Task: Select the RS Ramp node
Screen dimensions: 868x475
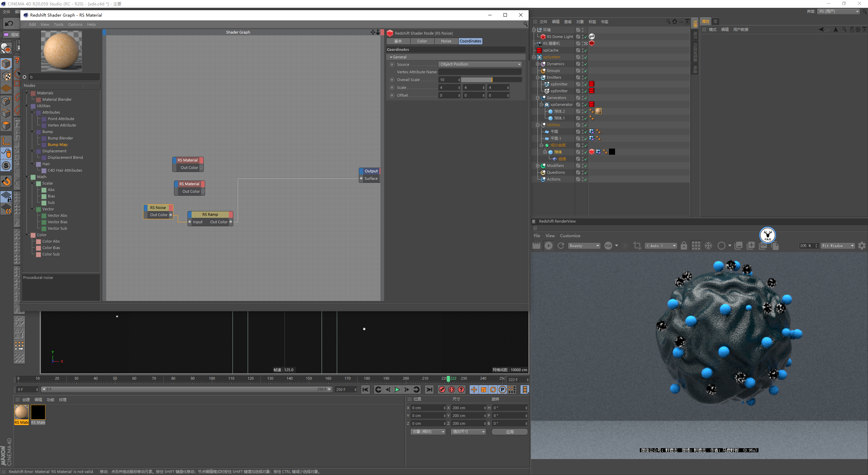Action: click(x=210, y=214)
